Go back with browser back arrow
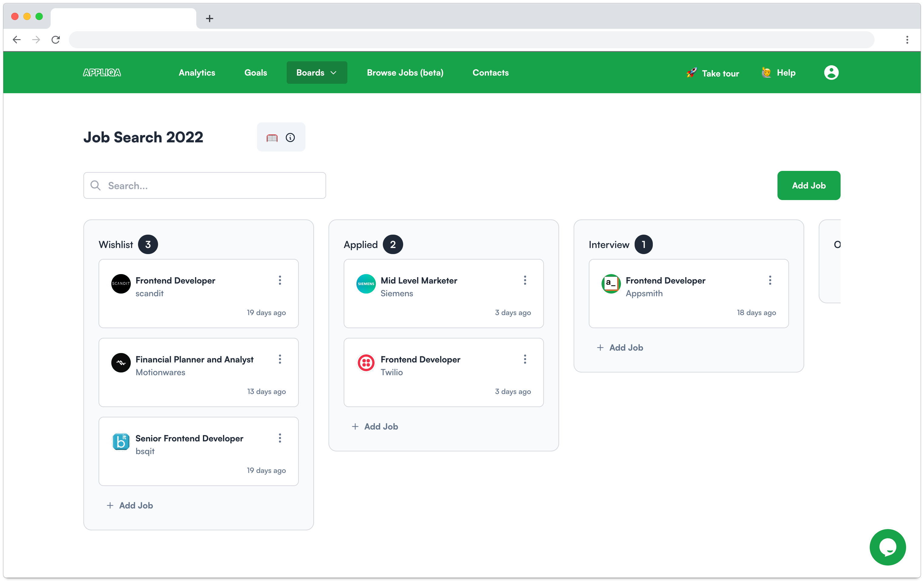The height and width of the screenshot is (581, 924). point(16,39)
